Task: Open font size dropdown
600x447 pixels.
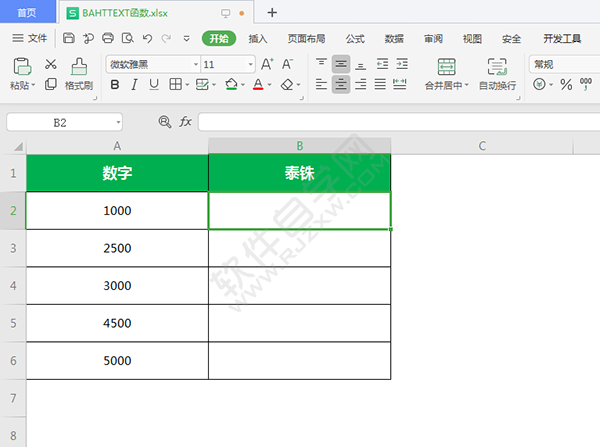Action: 251,64
